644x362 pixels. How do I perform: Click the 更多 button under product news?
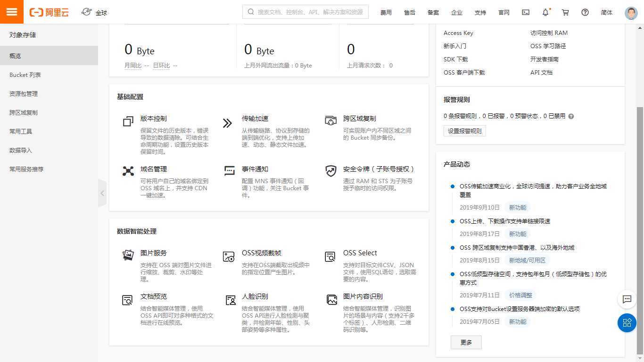tap(466, 342)
